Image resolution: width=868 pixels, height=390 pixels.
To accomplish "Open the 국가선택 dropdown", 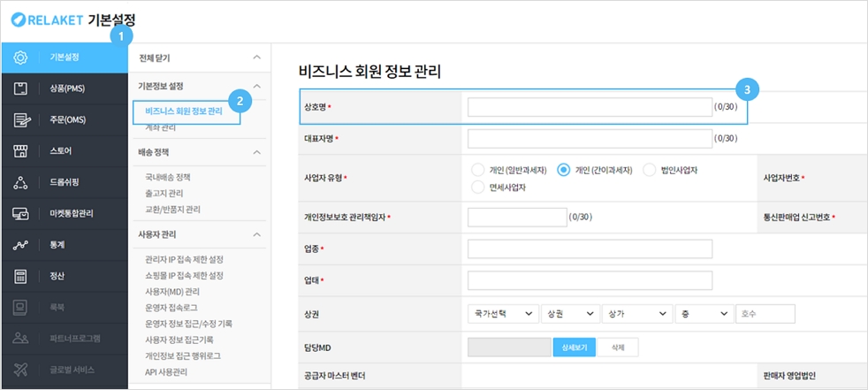I will click(502, 314).
